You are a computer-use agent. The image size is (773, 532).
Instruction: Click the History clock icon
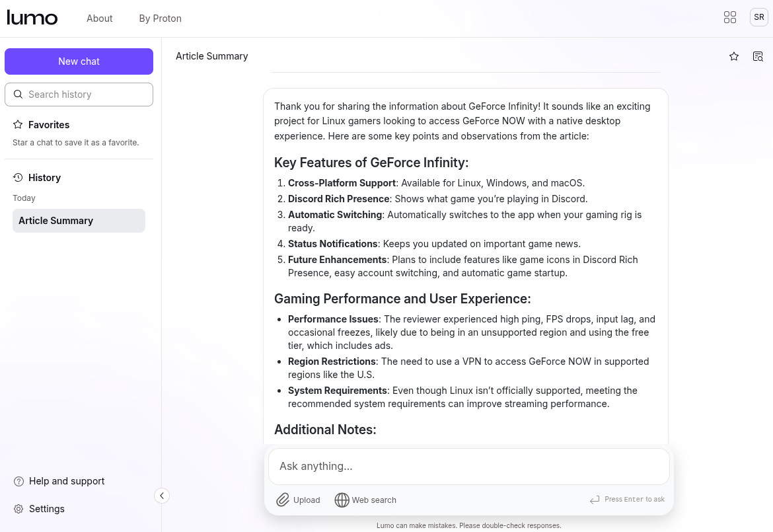(x=18, y=178)
